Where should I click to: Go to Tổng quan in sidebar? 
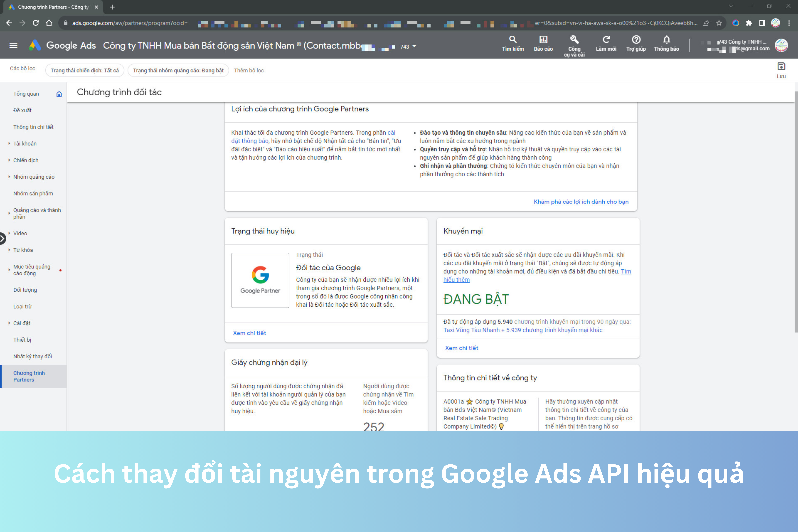(x=26, y=94)
